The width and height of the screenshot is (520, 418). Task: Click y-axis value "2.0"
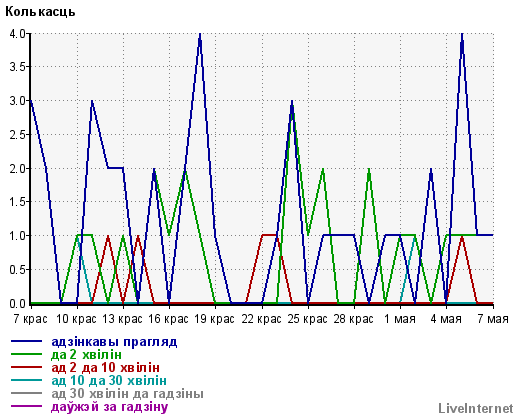17,168
